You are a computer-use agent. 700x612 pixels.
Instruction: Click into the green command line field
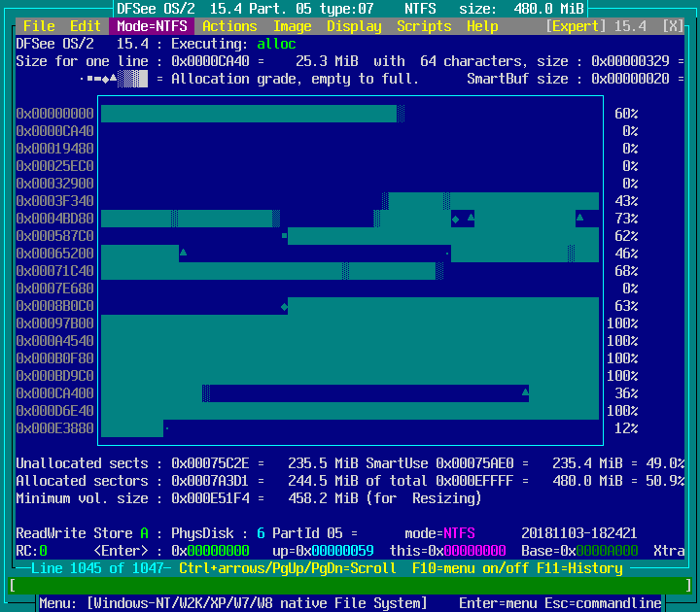pyautogui.click(x=350, y=586)
